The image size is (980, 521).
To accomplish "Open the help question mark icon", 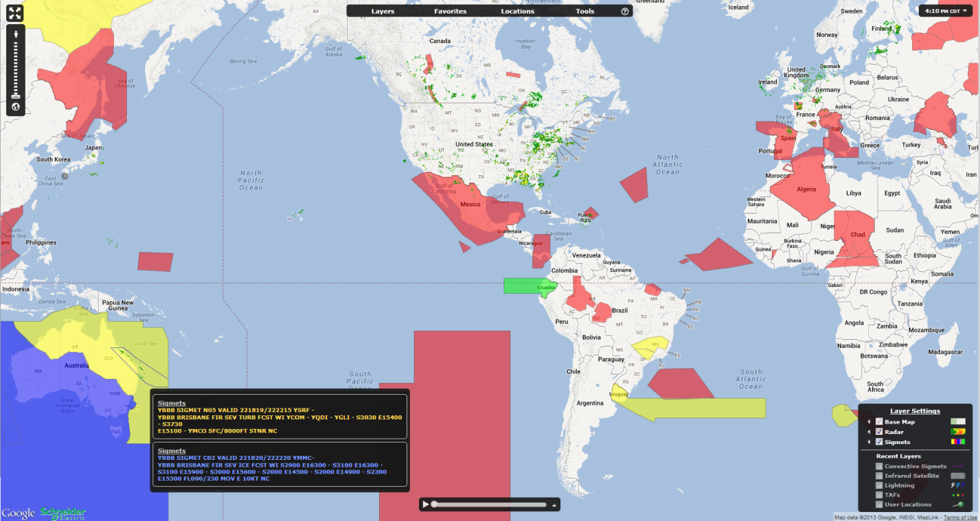I will [624, 12].
